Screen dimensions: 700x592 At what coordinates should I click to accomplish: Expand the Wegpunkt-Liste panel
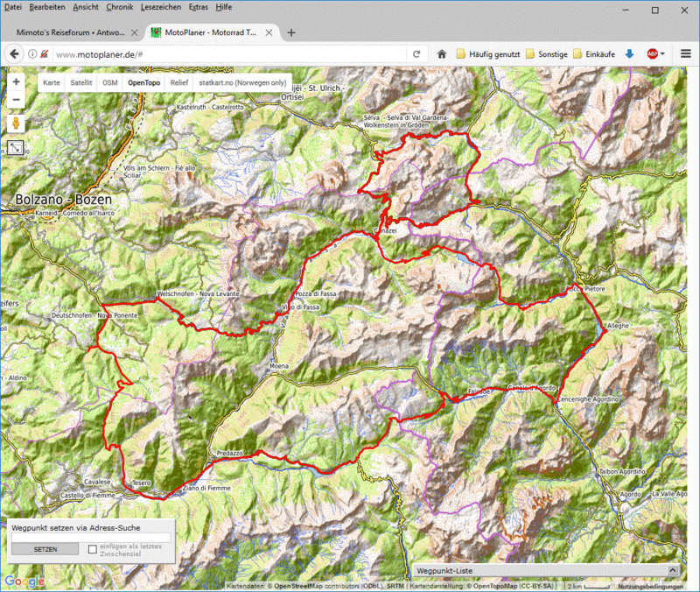(x=671, y=570)
